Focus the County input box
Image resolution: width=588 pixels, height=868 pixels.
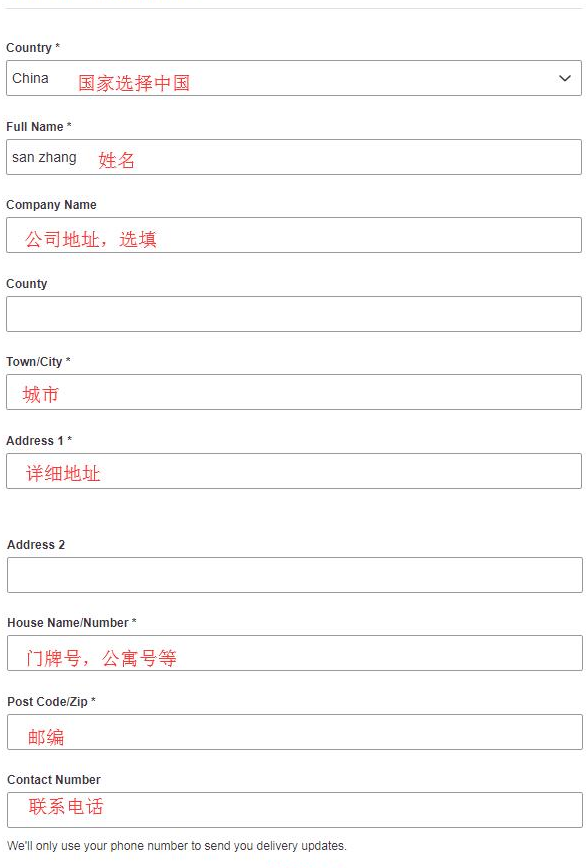(294, 313)
